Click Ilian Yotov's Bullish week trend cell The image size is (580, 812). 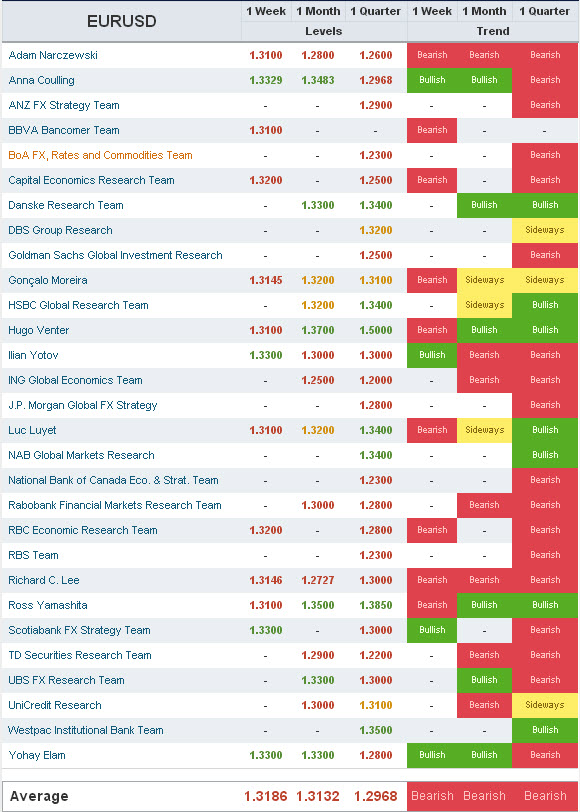[432, 355]
